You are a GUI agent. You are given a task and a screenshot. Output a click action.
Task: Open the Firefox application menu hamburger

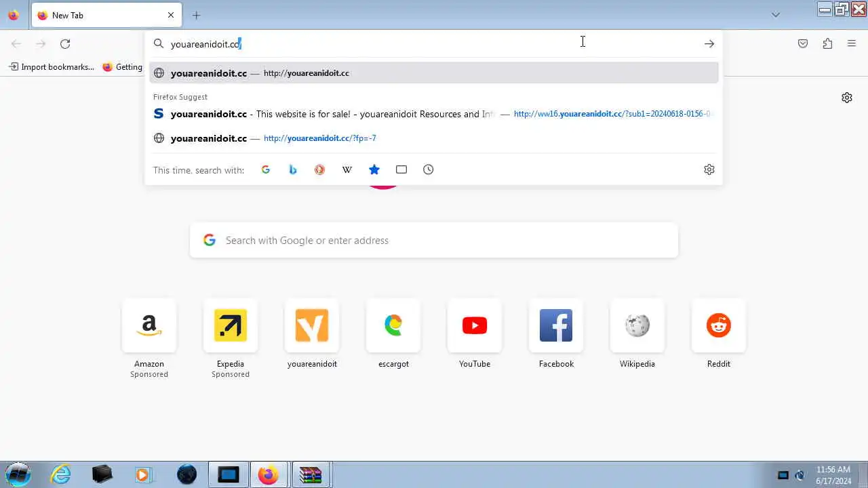[x=852, y=44]
